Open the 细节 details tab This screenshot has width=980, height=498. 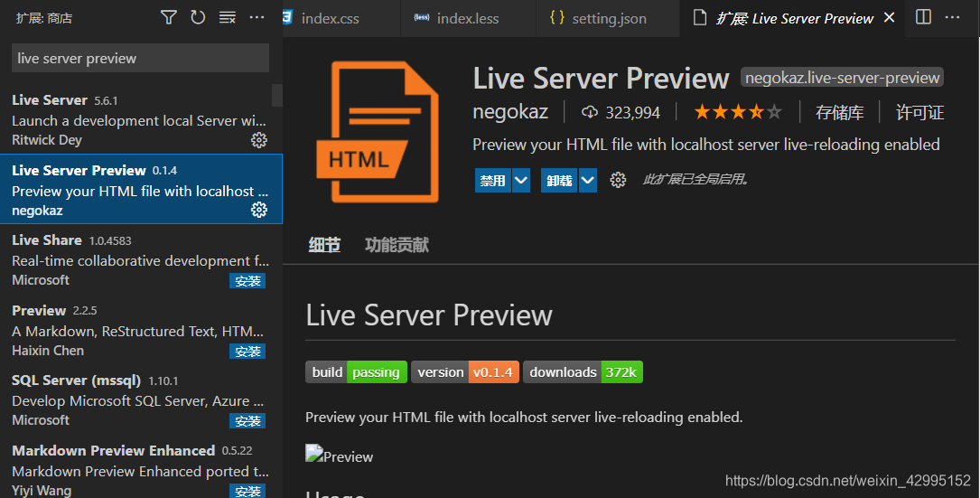tap(324, 245)
